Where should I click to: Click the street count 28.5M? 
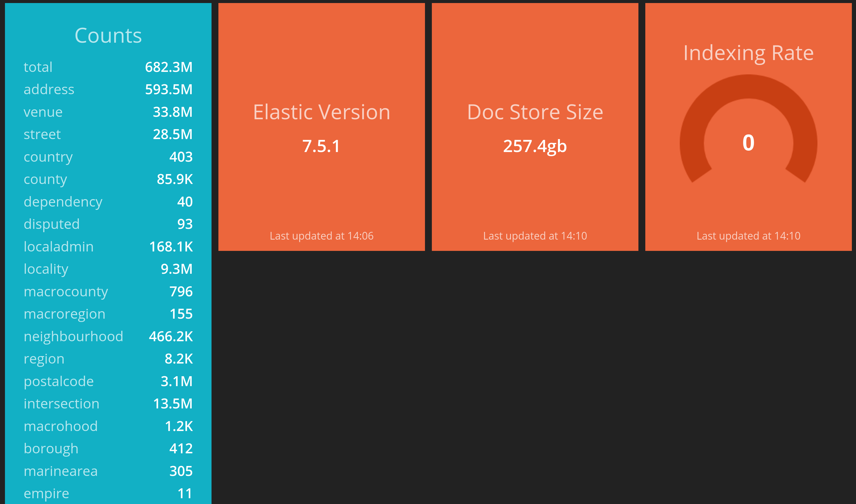point(173,134)
